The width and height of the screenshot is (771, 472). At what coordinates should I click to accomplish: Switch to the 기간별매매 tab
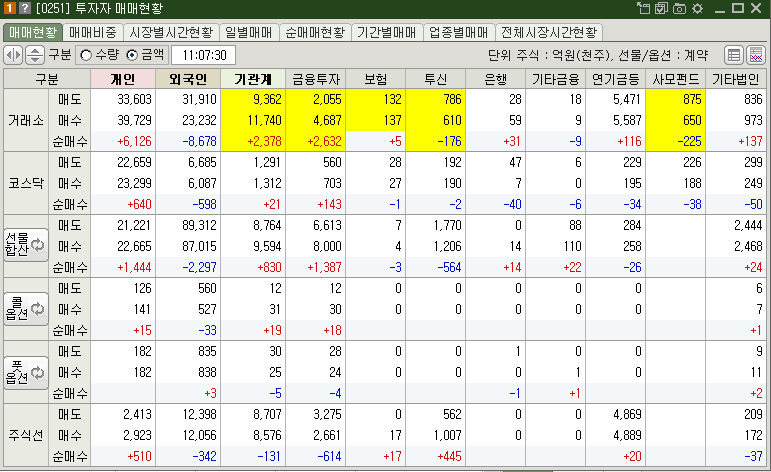[x=386, y=32]
